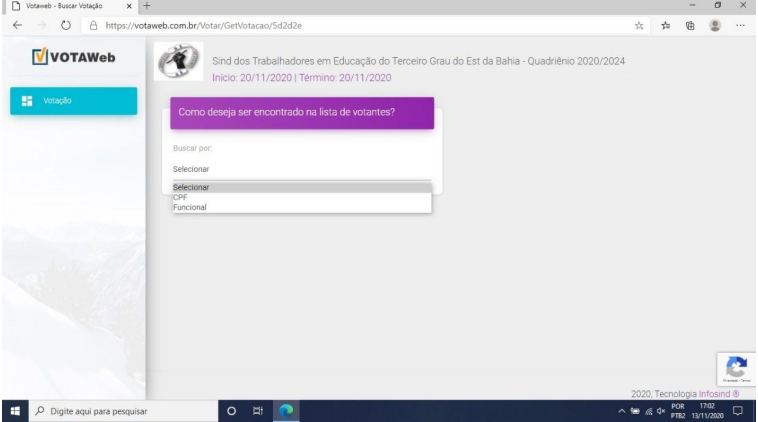Click the address bar URL
Viewport: 758px width, 422px height.
300,26
